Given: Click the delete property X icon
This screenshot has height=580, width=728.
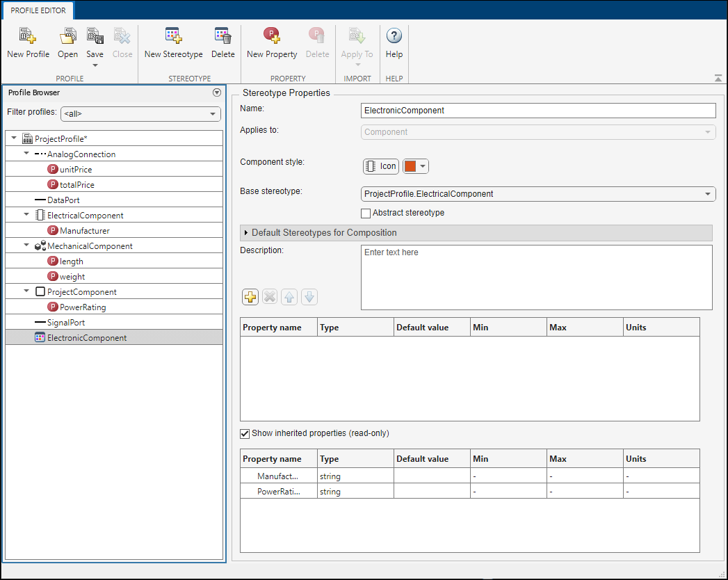Looking at the screenshot, I should point(270,297).
